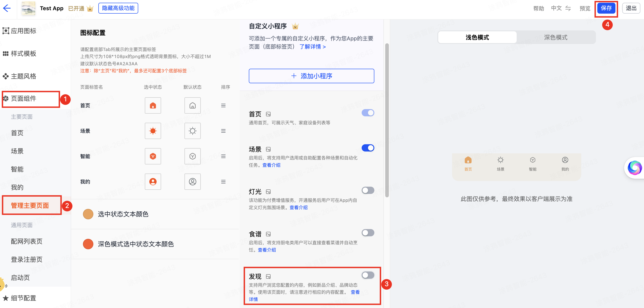This screenshot has height=308, width=644.
Task: Open 帮助 in the top bar
Action: tap(538, 8)
